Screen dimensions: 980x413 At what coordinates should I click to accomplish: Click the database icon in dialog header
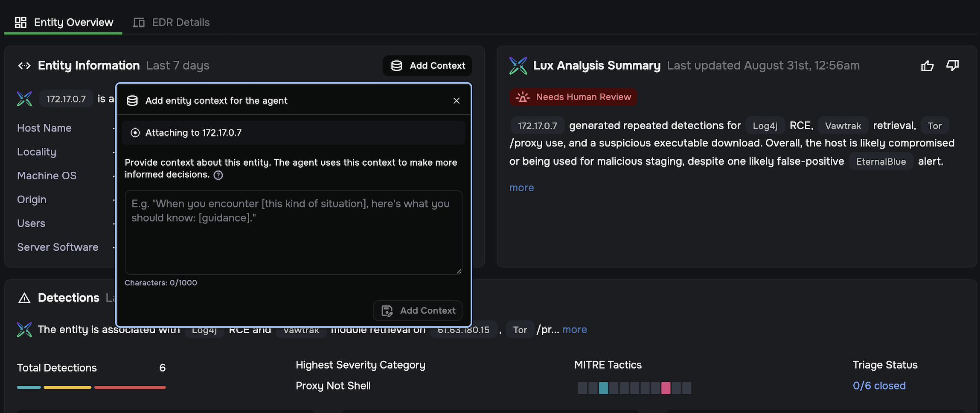[132, 101]
